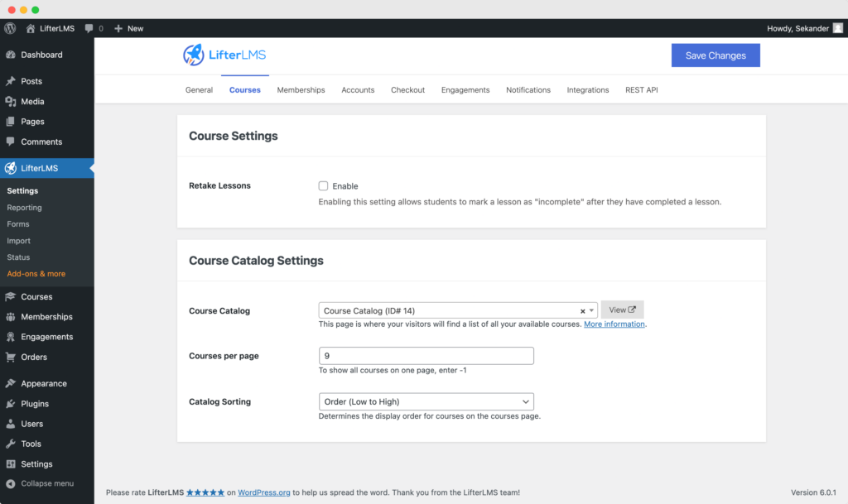The image size is (848, 504).
Task: Open the Media library from the sidebar icon
Action: click(x=9, y=102)
